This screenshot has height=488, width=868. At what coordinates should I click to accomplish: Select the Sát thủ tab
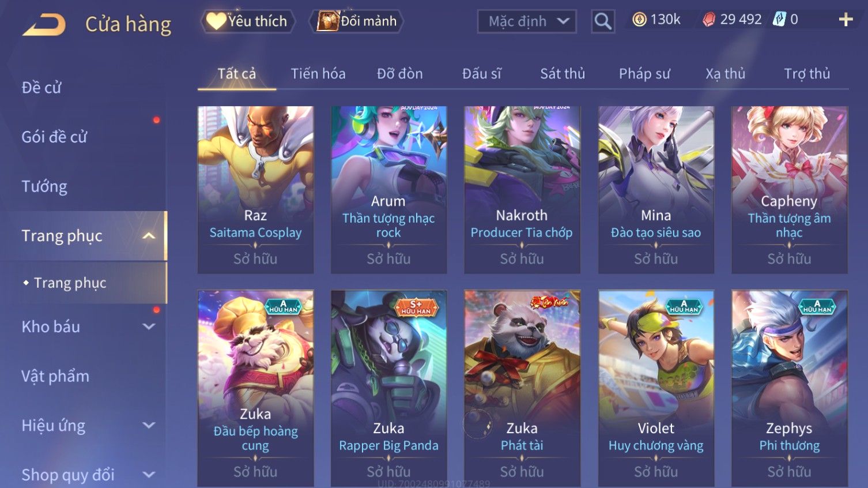[x=563, y=74]
